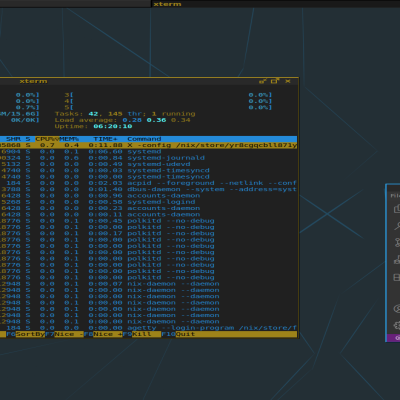Click the CPU 4 meter bar
The height and width of the screenshot is (400, 400).
[x=168, y=101]
